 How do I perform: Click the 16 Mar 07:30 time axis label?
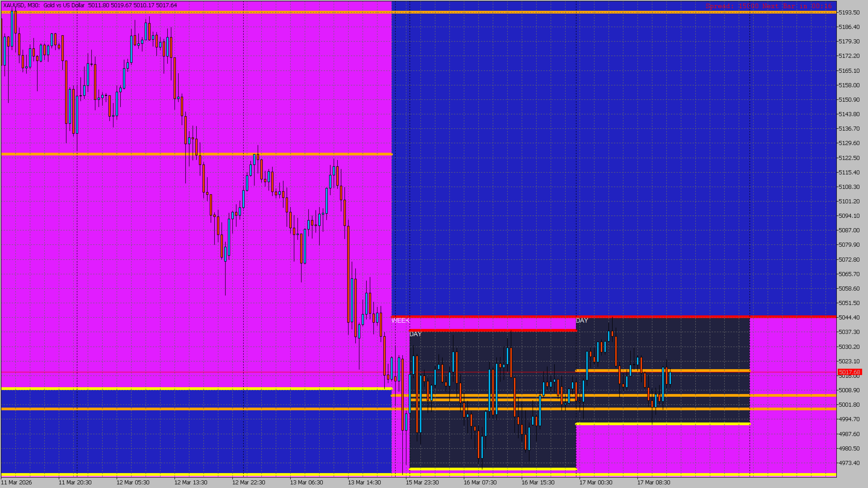pos(480,482)
